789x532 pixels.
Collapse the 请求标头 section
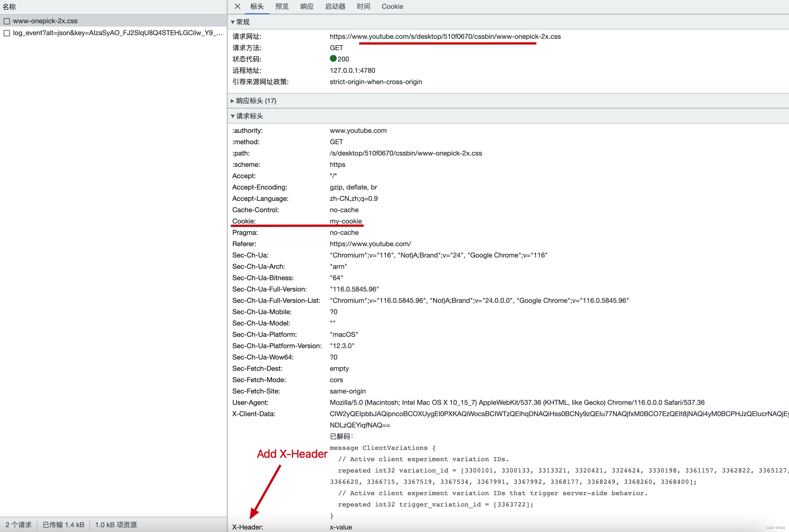click(x=232, y=116)
